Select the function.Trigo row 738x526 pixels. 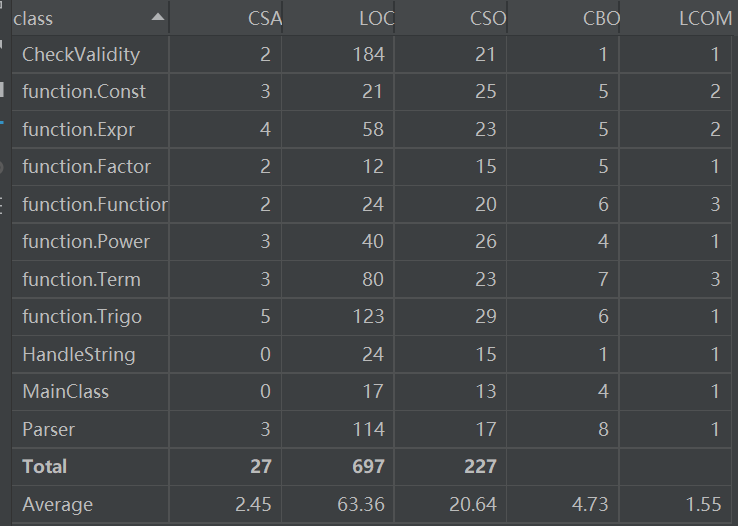82,316
